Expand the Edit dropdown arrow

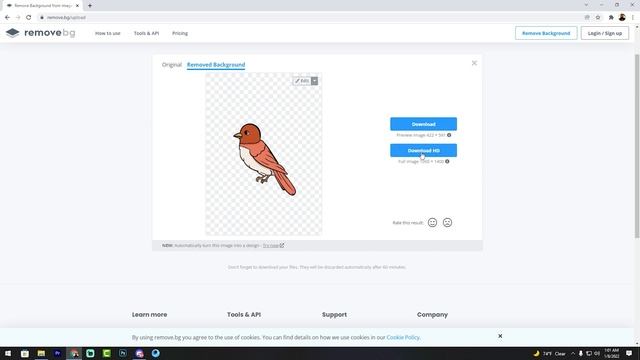[315, 81]
